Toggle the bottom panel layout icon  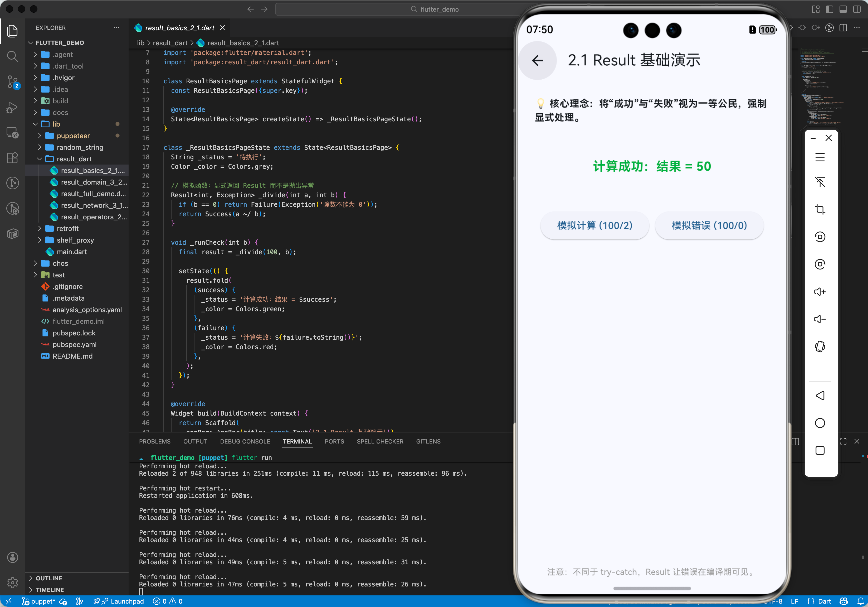[x=843, y=9]
